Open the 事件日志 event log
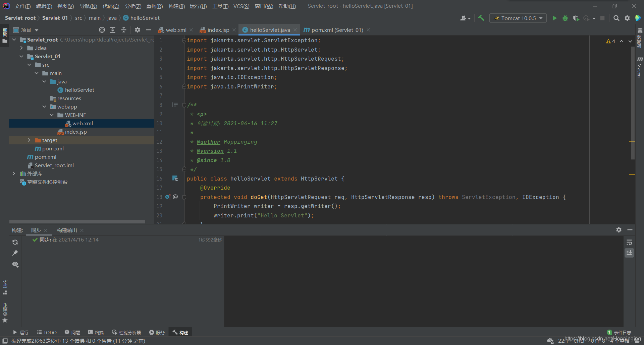This screenshot has height=345, width=644. [x=619, y=332]
